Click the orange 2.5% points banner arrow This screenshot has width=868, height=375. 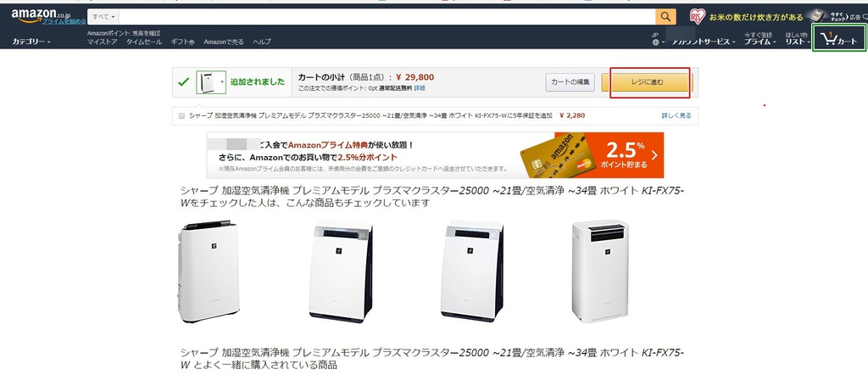point(655,155)
